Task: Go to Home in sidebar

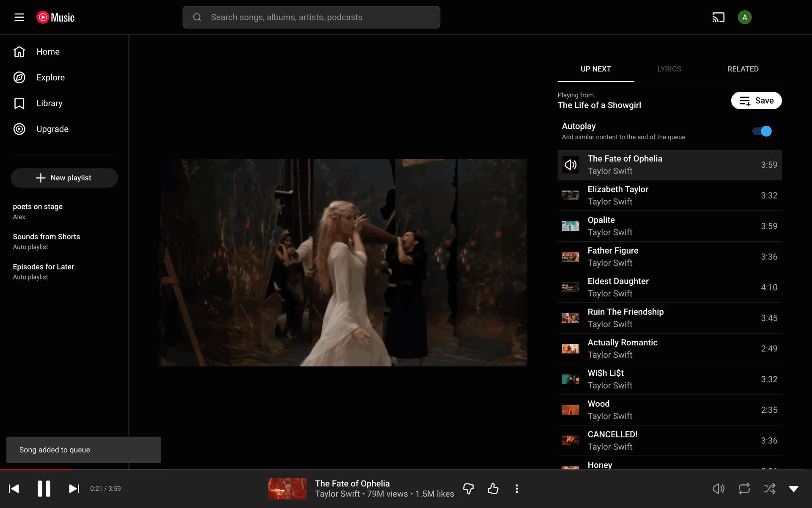Action: click(64, 52)
